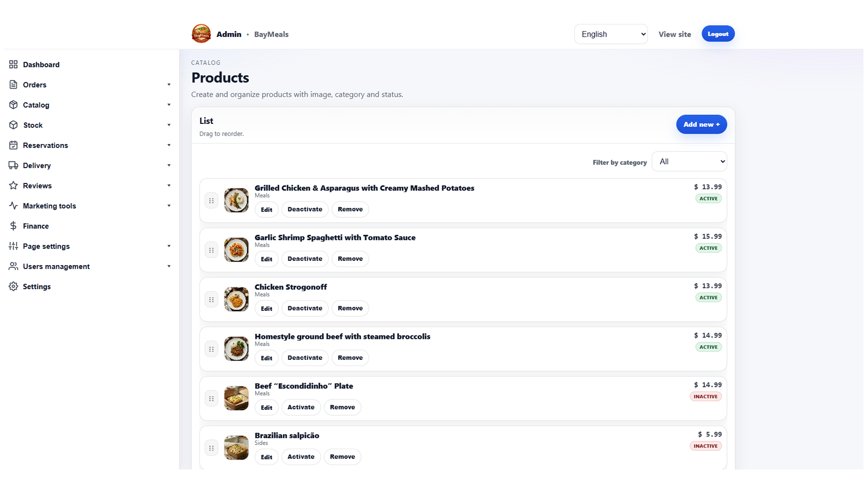Click the Reviews star icon
The height and width of the screenshot is (488, 868).
pos(13,186)
